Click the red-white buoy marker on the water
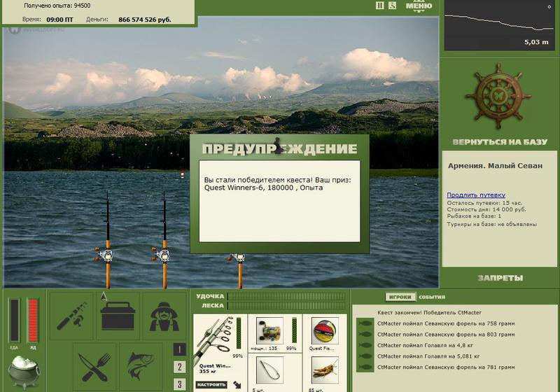 click(x=183, y=174)
